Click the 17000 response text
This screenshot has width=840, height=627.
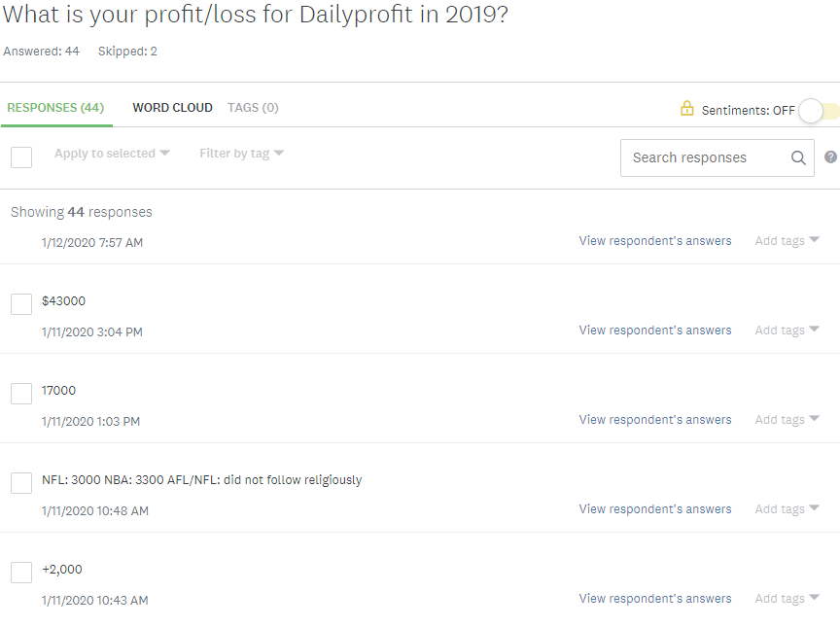tap(59, 391)
